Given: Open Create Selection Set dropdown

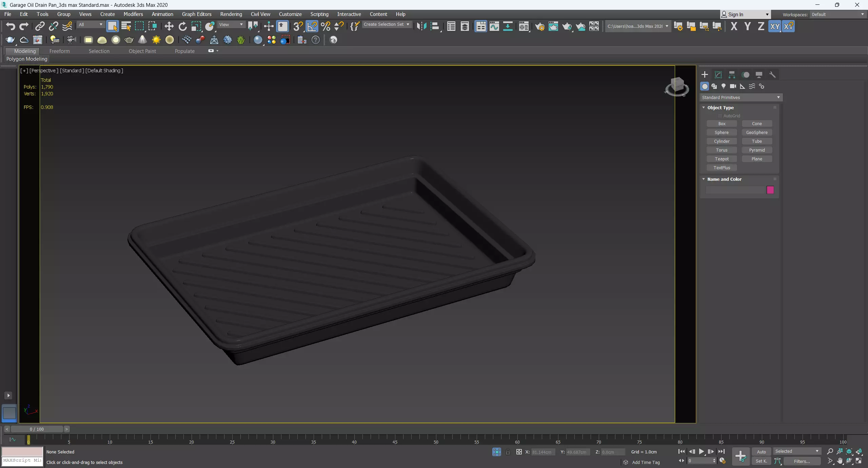Looking at the screenshot, I should click(x=387, y=24).
